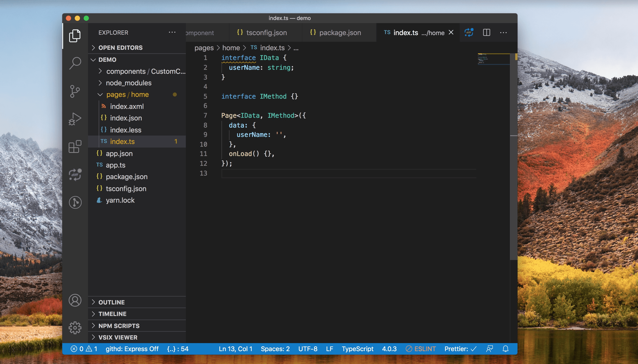Open the editor More Actions menu
The image size is (638, 364).
point(503,32)
